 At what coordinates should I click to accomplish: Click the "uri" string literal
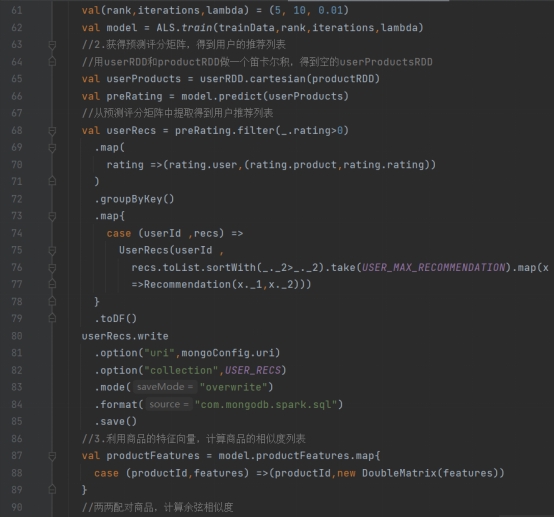[x=159, y=353]
